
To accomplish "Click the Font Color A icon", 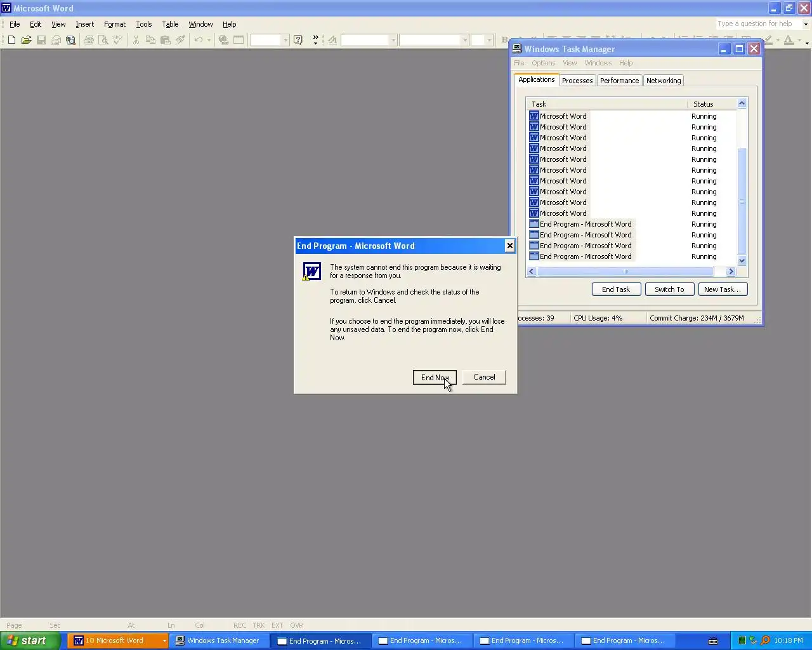I will click(789, 40).
